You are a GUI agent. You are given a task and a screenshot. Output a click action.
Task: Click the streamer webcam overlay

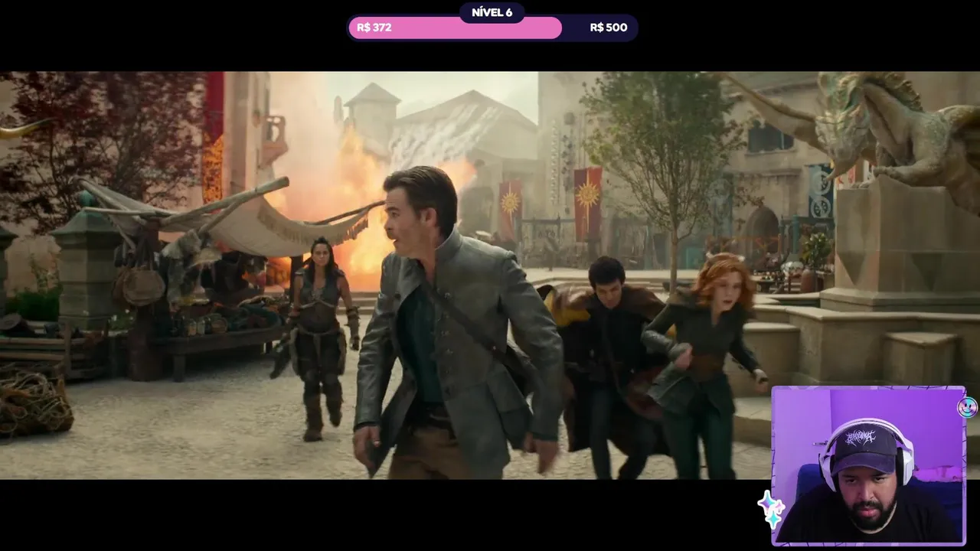coord(868,465)
